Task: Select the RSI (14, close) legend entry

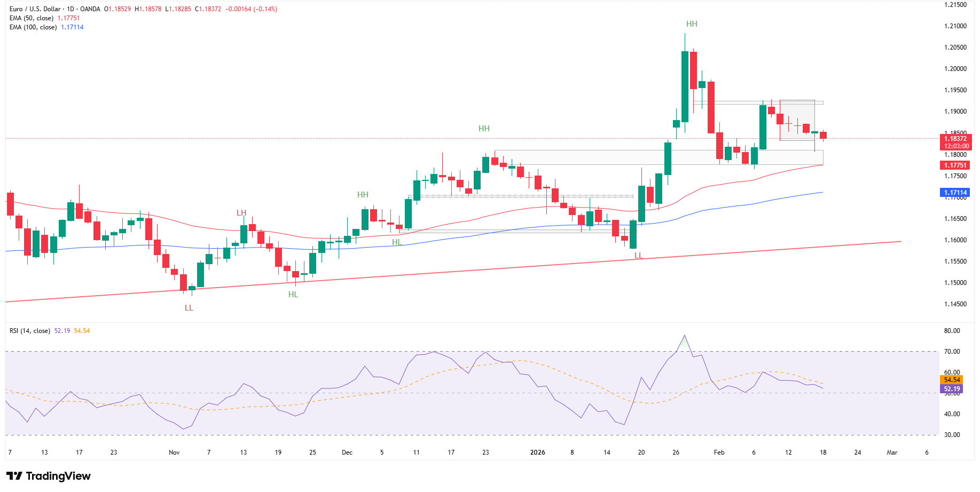Action: tap(29, 332)
